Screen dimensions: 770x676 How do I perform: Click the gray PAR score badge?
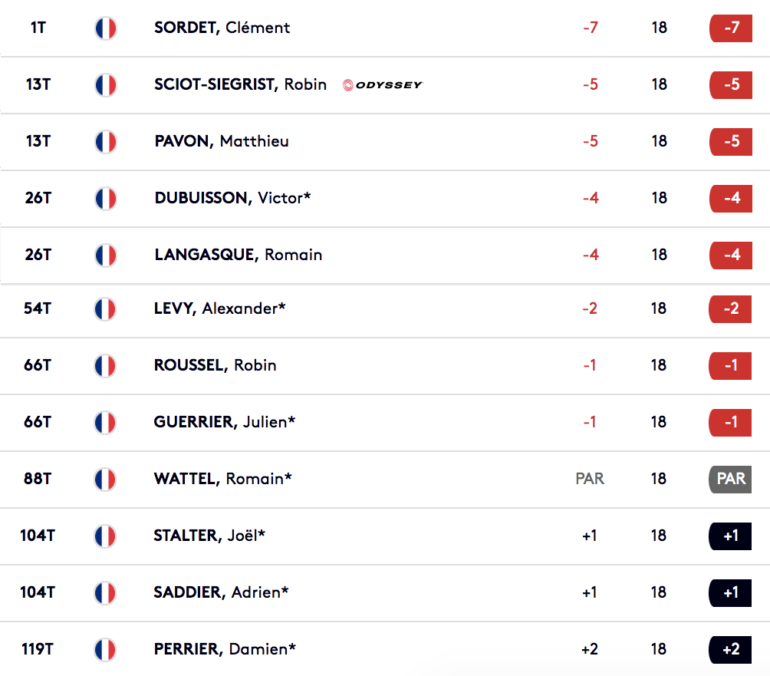(730, 479)
